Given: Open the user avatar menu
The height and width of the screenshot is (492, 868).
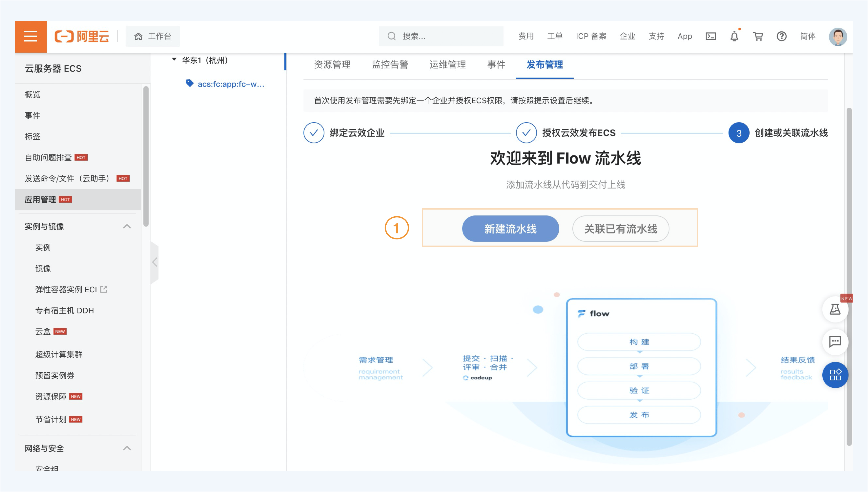Looking at the screenshot, I should pyautogui.click(x=838, y=36).
